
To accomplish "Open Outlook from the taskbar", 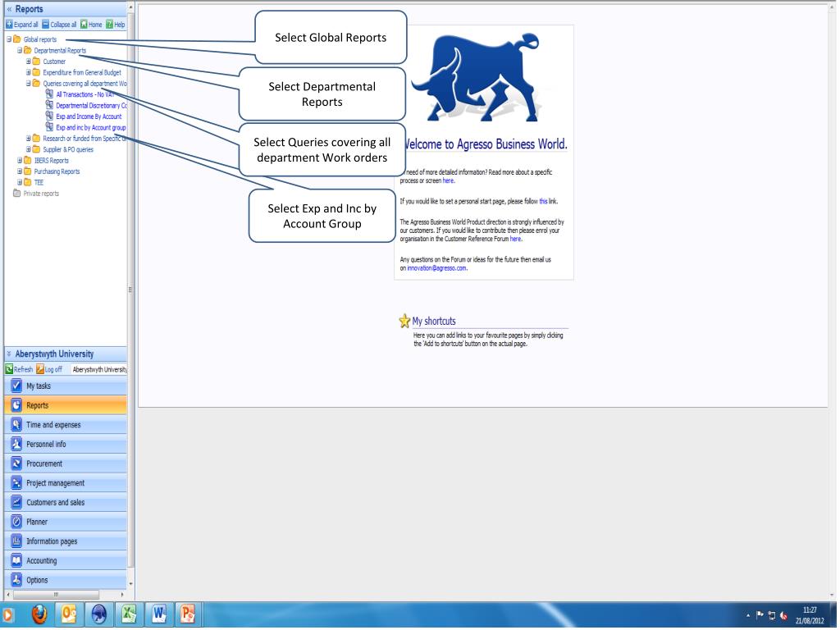I will click(69, 614).
